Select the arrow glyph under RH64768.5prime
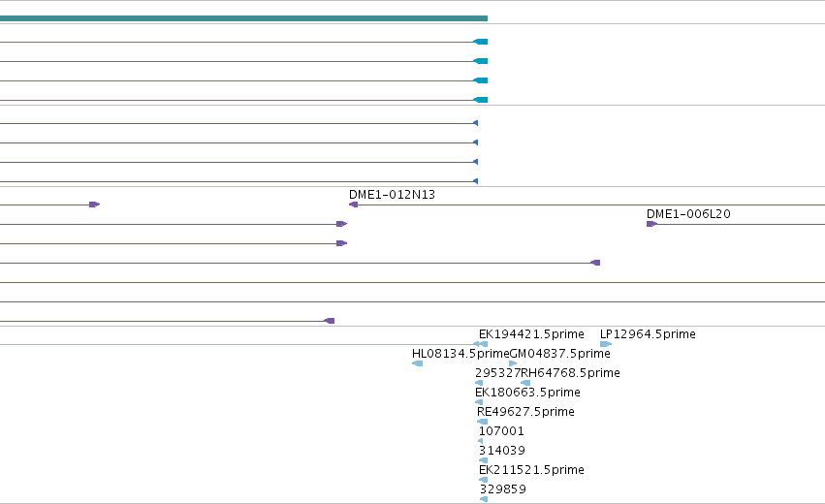 [525, 383]
